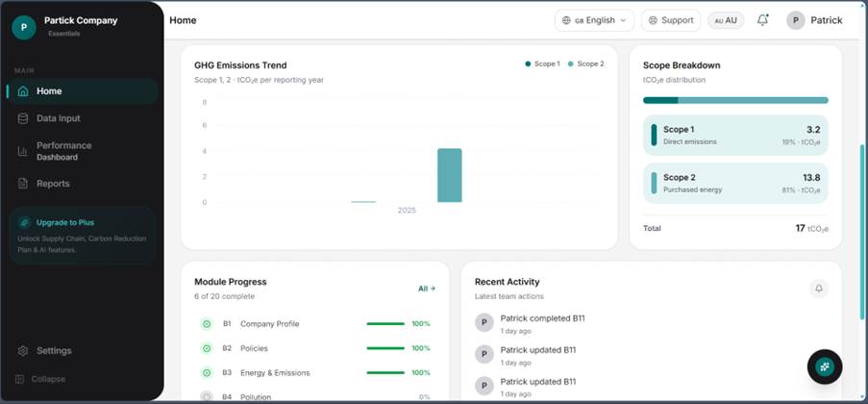Click the B4 Pollution status circle icon
868x404 pixels.
(x=207, y=397)
